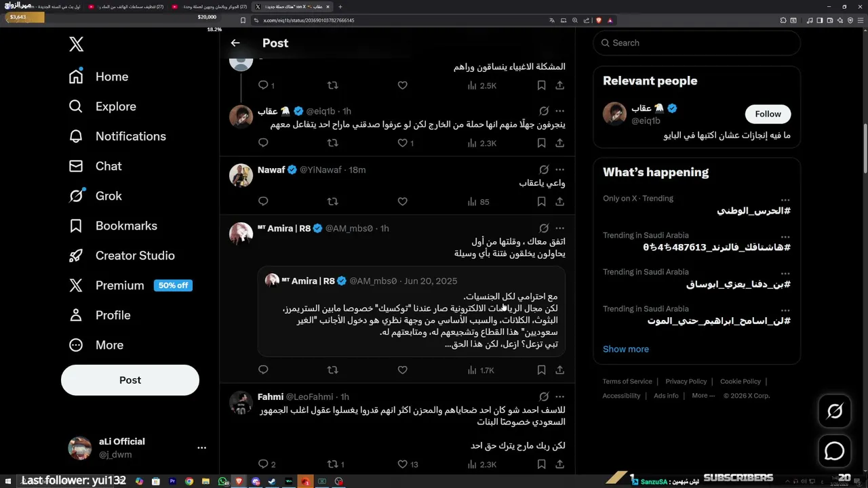868x488 pixels.
Task: Open Chat in sidebar
Action: coord(95,166)
